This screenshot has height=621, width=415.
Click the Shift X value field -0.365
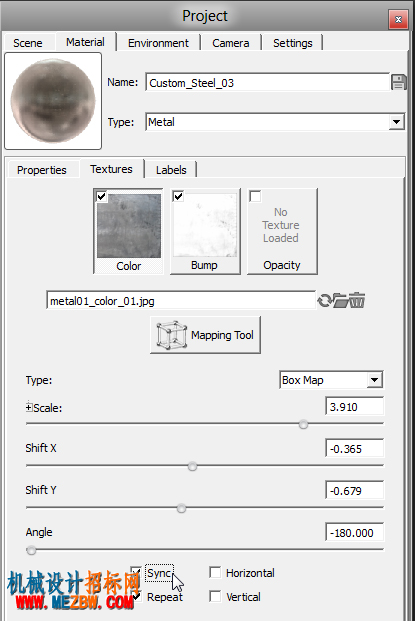[x=354, y=449]
